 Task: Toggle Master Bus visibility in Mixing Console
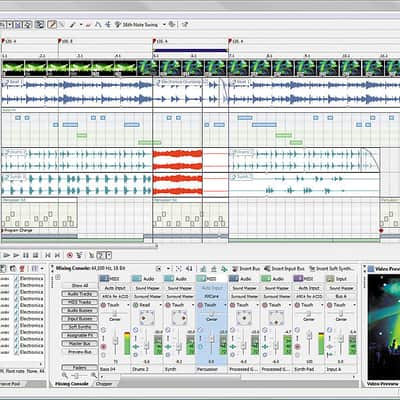(x=80, y=344)
